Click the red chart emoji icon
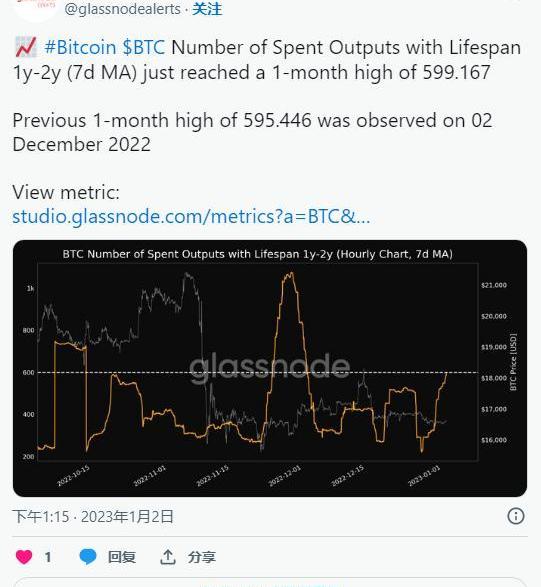The height and width of the screenshot is (587, 541). tap(25, 48)
